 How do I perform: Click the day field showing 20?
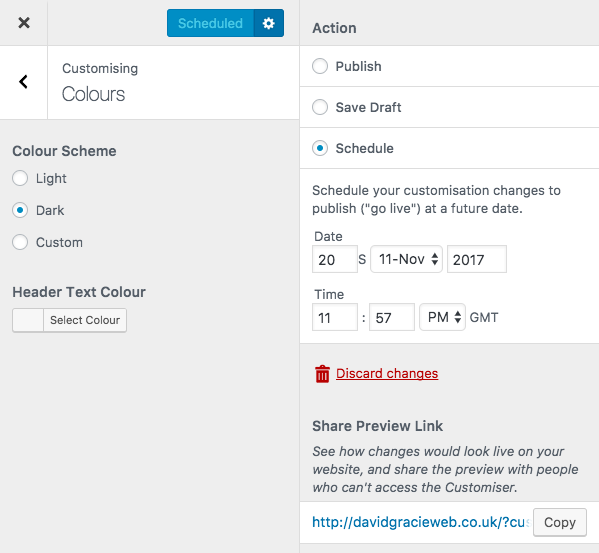coord(335,259)
